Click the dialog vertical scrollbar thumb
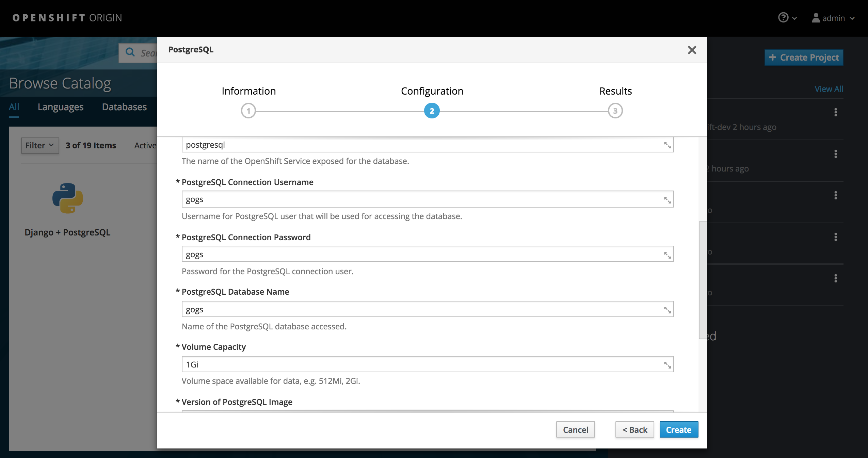Viewport: 868px width, 458px height. 703,280
